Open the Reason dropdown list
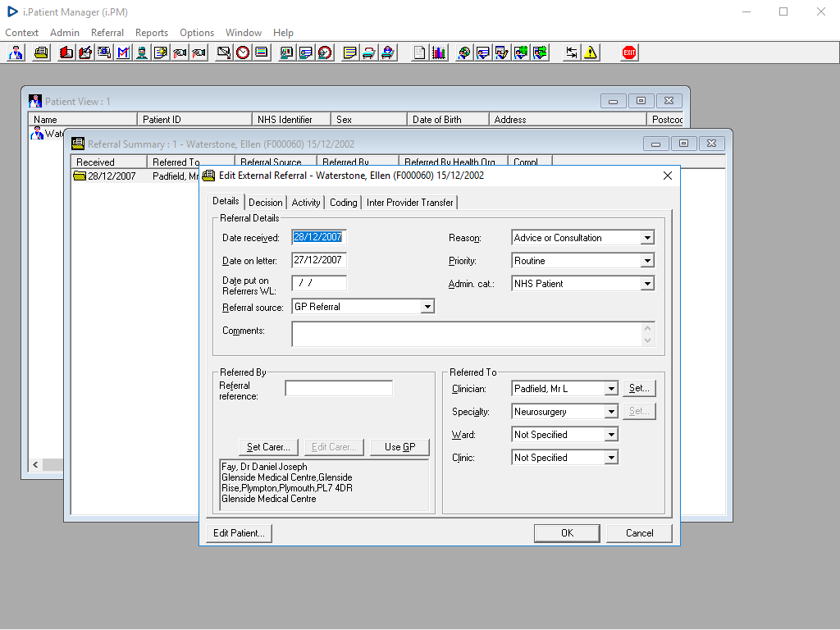 [x=647, y=237]
